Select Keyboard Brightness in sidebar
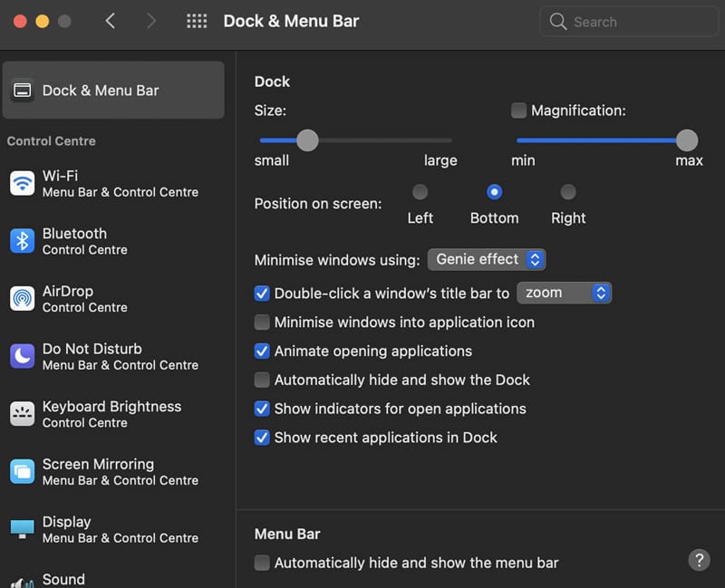The height and width of the screenshot is (588, 725). coord(113,414)
